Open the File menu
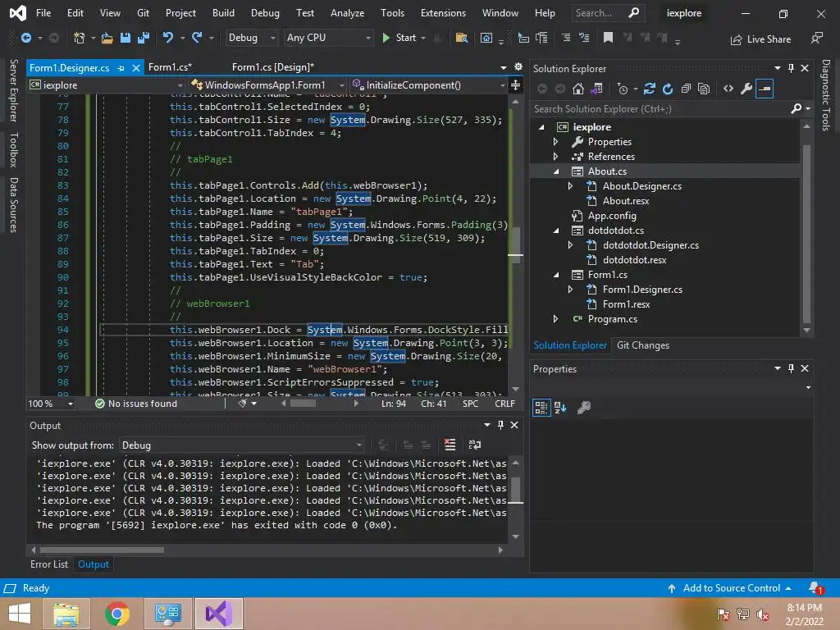Viewport: 840px width, 630px height. coord(43,13)
